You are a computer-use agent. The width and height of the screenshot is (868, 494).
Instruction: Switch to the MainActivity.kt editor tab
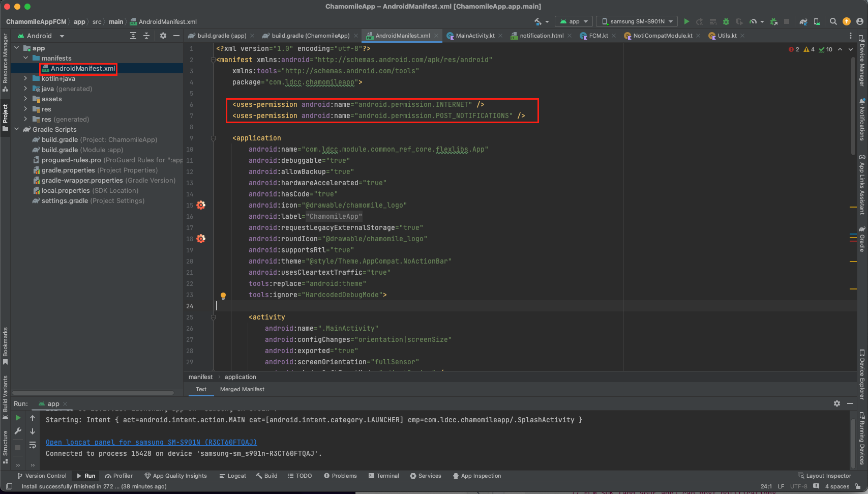click(x=474, y=36)
